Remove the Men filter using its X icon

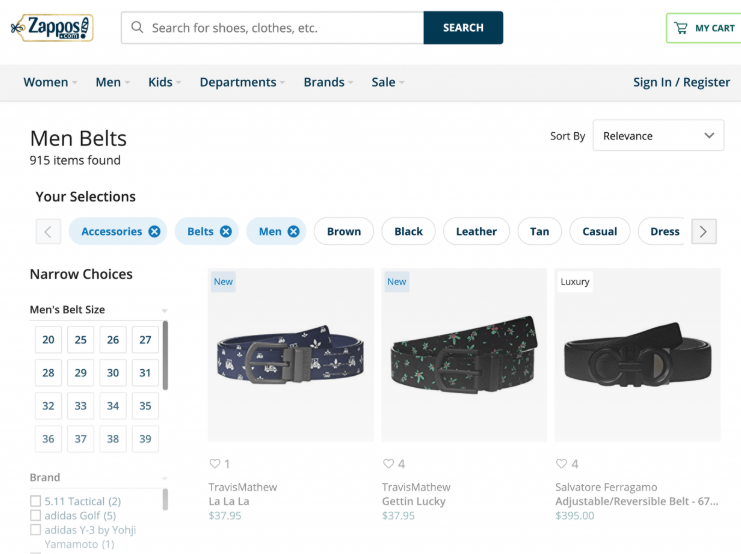point(293,231)
